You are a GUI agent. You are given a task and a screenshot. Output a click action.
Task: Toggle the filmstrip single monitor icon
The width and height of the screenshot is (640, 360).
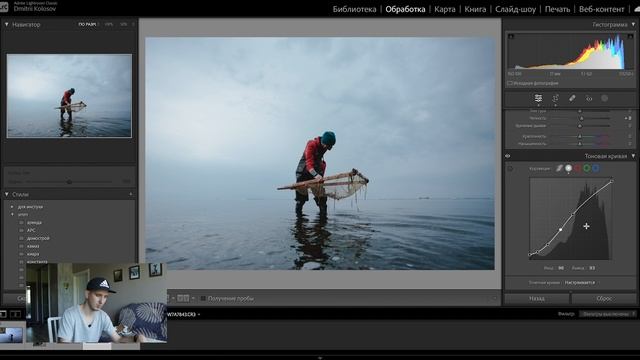3,314
